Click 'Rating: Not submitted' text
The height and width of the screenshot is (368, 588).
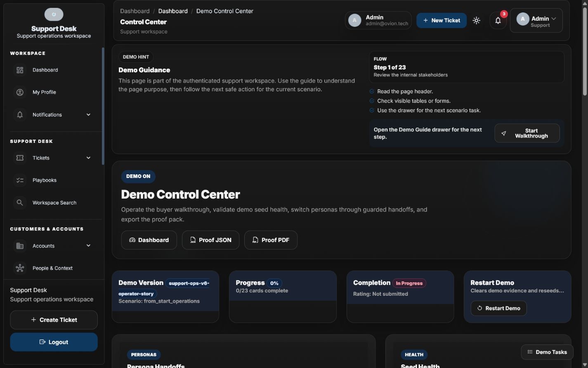(380, 294)
